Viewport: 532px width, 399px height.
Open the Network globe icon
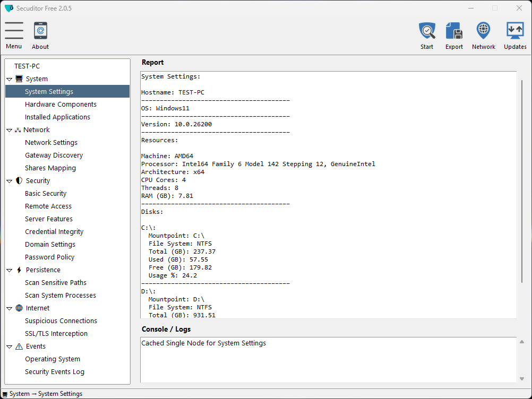[x=483, y=31]
